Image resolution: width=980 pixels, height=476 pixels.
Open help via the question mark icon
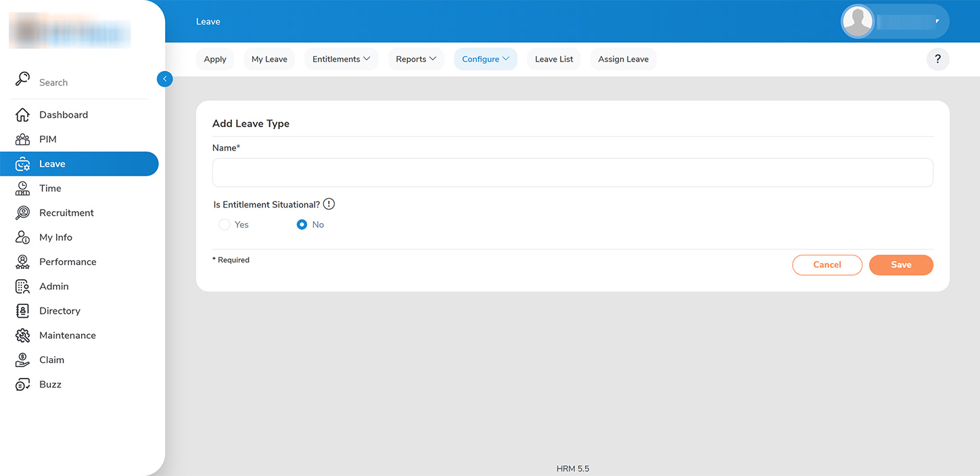[x=937, y=59]
